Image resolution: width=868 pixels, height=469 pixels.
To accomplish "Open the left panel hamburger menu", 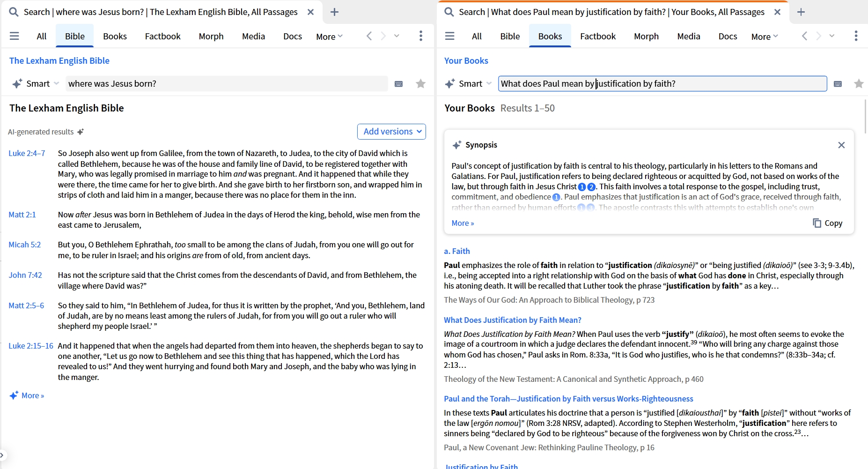I will coord(14,36).
